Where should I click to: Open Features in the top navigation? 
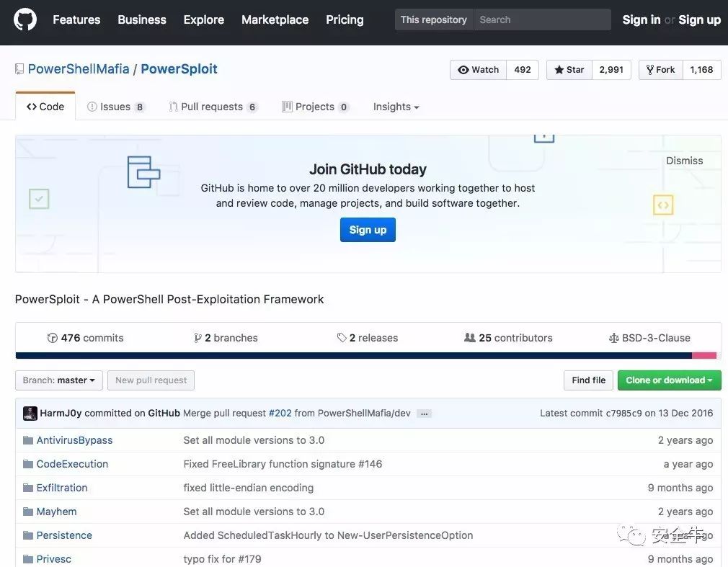76,19
